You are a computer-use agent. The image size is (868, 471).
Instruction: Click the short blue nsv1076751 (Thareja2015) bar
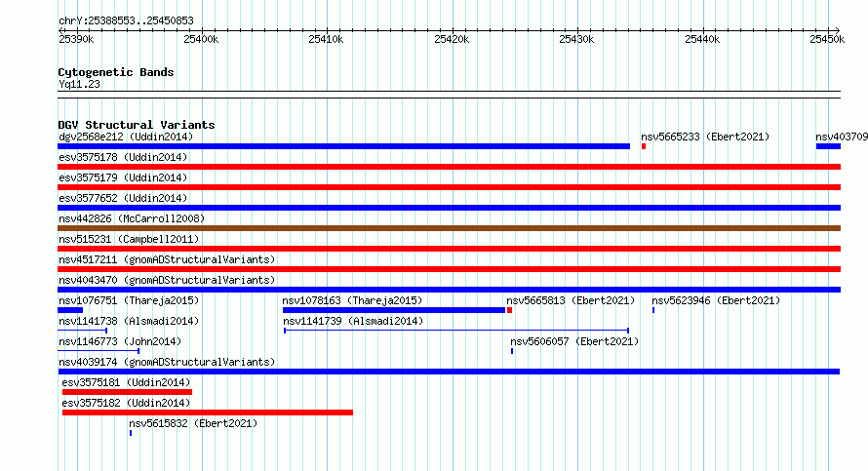coord(70,310)
